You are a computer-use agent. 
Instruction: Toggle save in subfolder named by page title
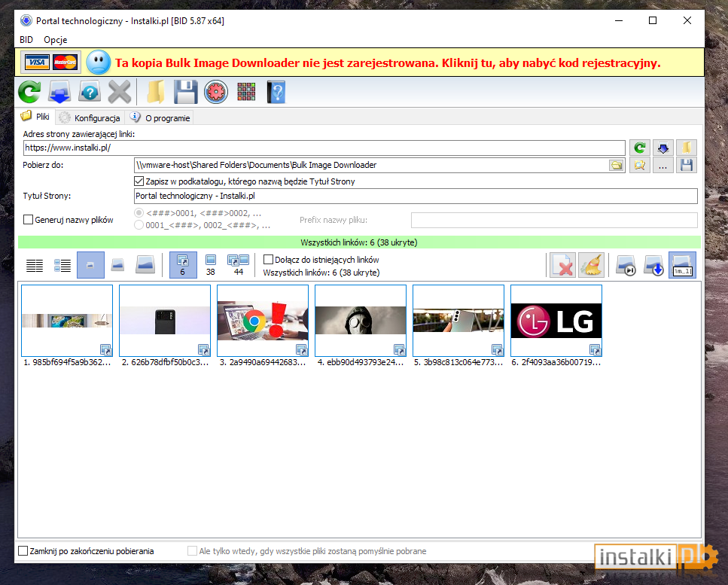point(139,181)
